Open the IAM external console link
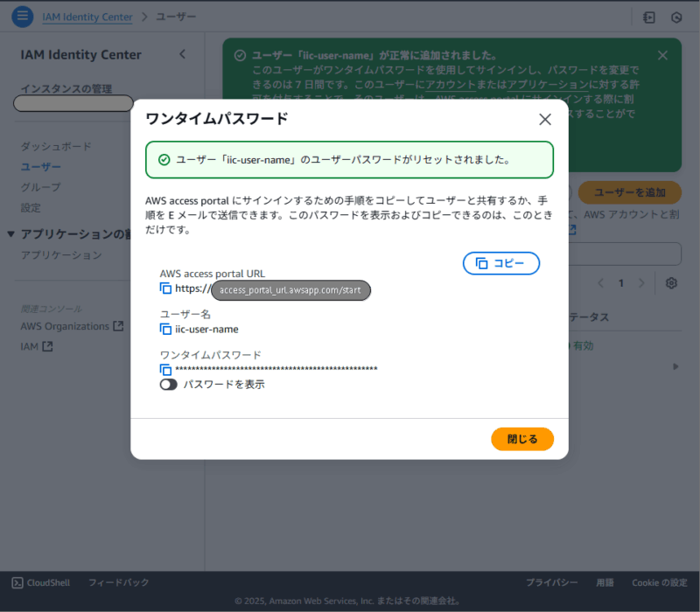The image size is (700, 612). (x=37, y=346)
